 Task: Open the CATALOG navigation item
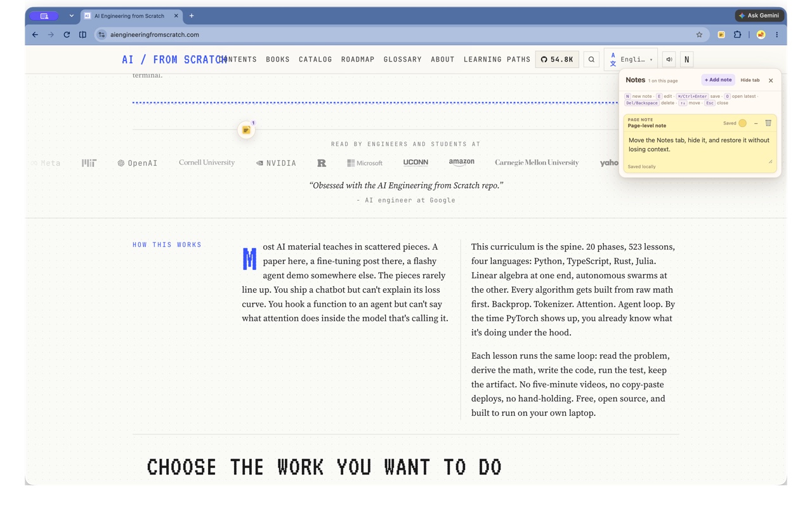pyautogui.click(x=315, y=60)
